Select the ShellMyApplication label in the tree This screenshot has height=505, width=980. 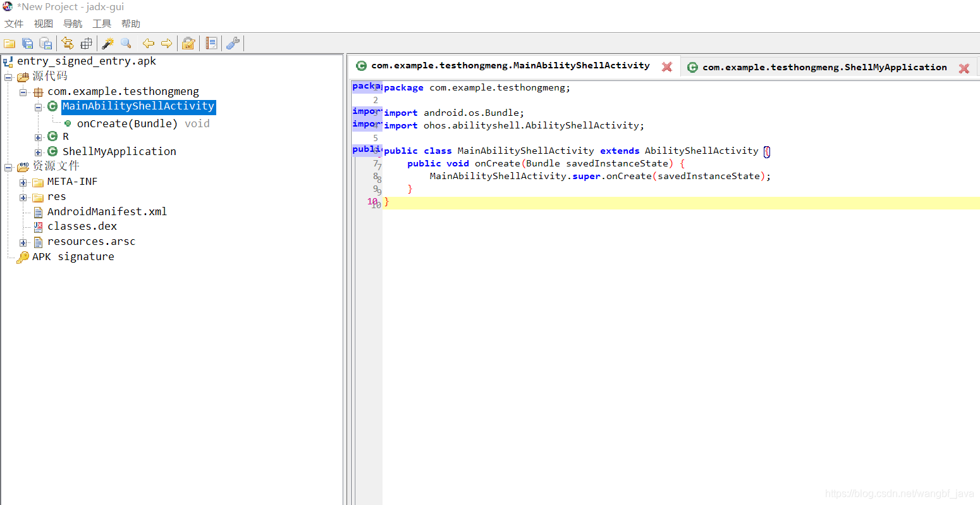pos(119,151)
